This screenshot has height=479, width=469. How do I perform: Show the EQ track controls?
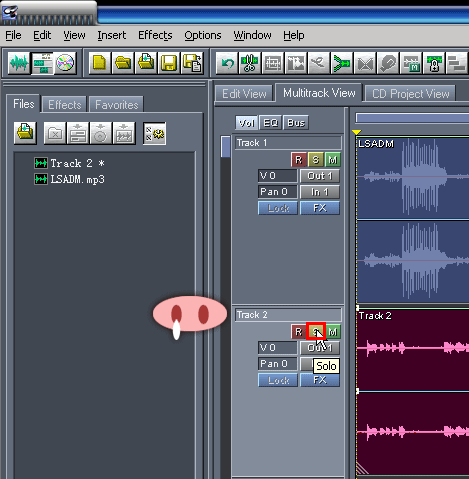[270, 123]
